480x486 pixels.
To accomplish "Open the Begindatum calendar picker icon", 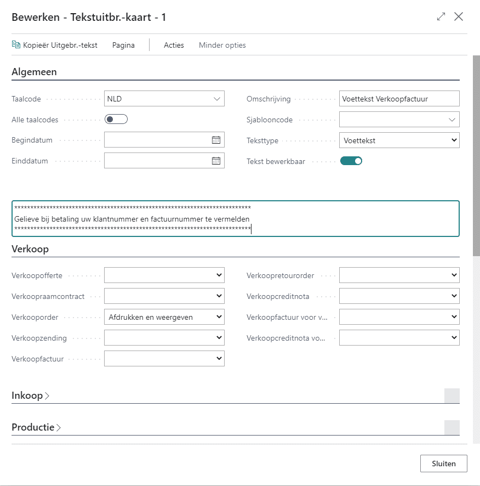I will click(216, 140).
